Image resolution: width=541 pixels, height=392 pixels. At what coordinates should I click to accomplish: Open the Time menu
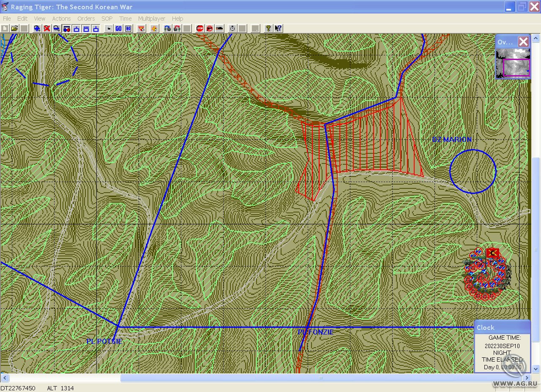point(126,19)
